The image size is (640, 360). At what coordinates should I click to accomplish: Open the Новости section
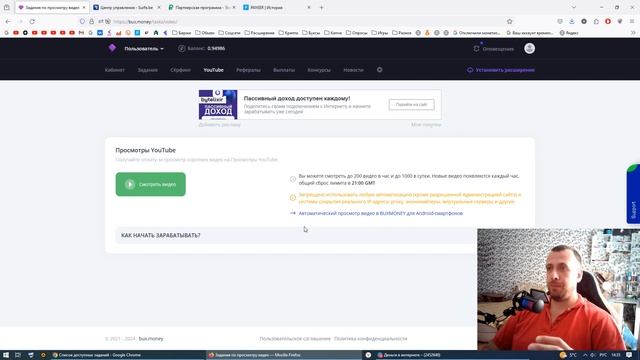tap(353, 70)
